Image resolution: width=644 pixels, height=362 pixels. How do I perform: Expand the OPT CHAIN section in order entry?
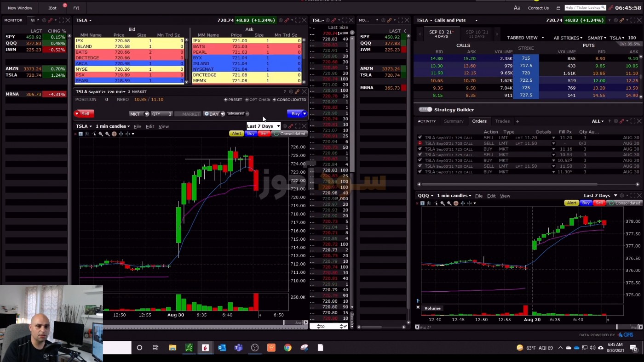coord(258,100)
